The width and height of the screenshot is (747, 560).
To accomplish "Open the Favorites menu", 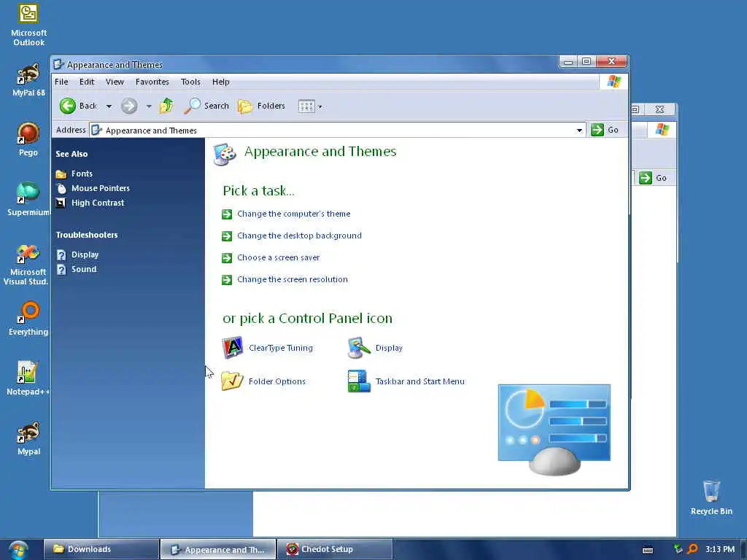I will (152, 82).
